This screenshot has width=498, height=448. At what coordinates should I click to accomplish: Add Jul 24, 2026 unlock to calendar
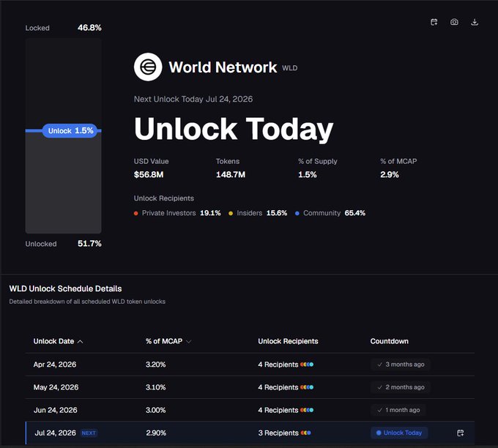(x=460, y=433)
